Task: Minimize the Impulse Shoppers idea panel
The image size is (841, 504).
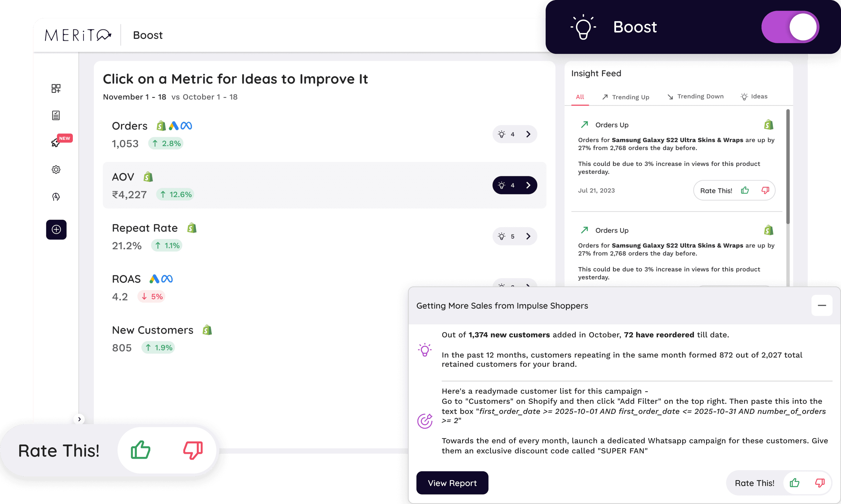Action: click(x=822, y=305)
